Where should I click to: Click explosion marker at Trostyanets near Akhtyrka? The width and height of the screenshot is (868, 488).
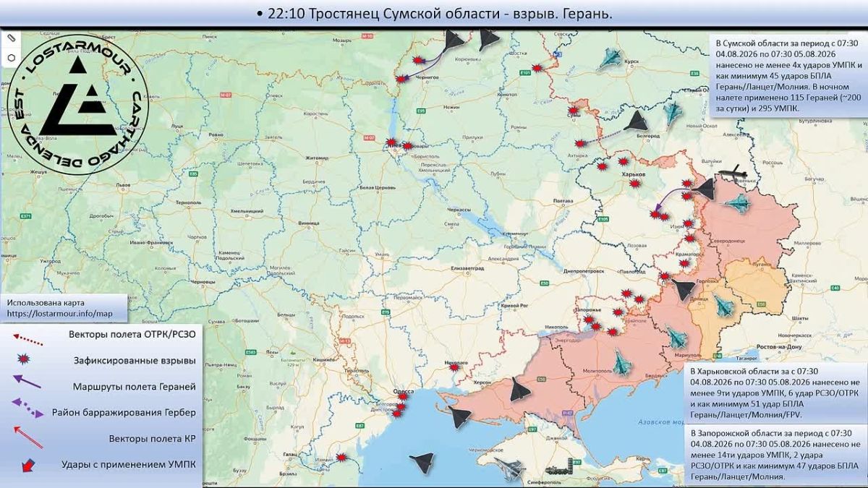tap(579, 143)
